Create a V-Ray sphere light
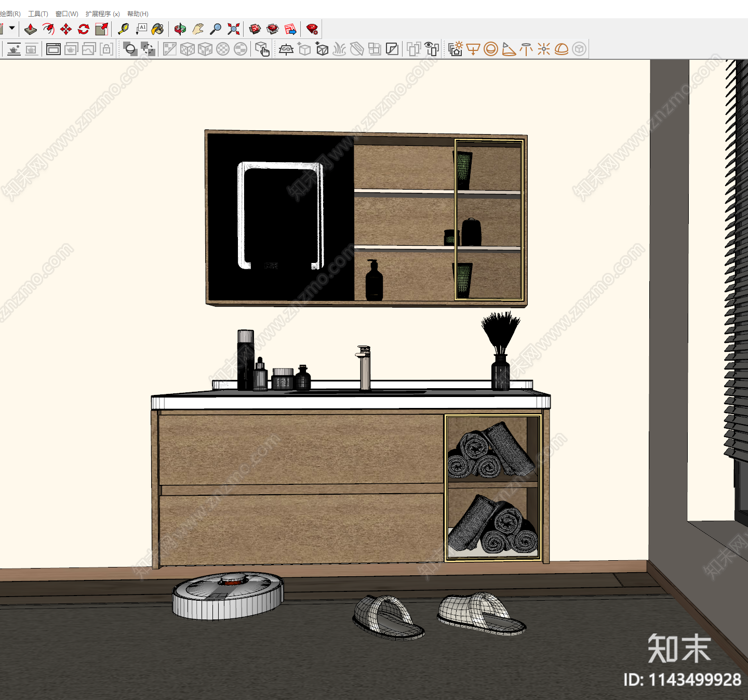Screen dimensions: 748x700 click(x=491, y=49)
